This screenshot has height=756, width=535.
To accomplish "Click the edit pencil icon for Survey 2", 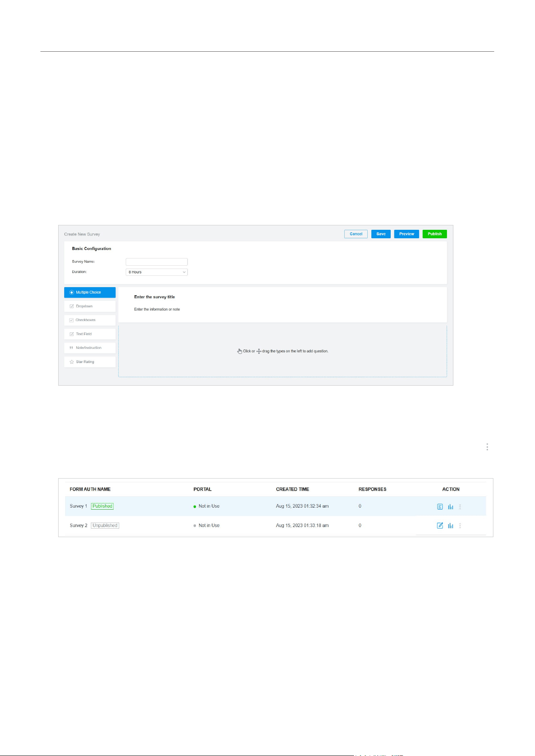I will pyautogui.click(x=440, y=525).
